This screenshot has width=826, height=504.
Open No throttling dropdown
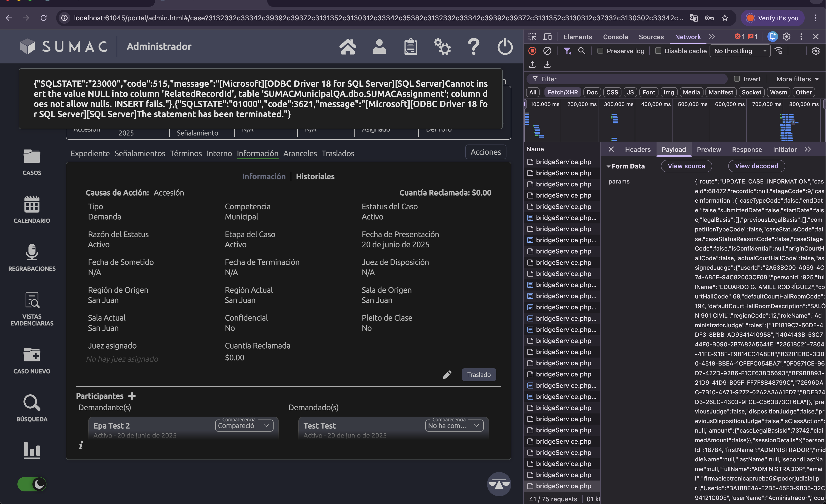[x=740, y=51]
